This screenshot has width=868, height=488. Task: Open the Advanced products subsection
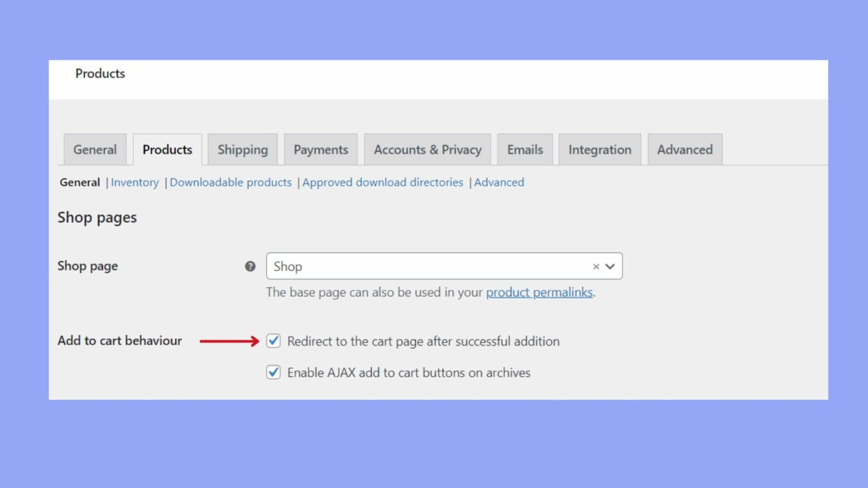coord(498,182)
